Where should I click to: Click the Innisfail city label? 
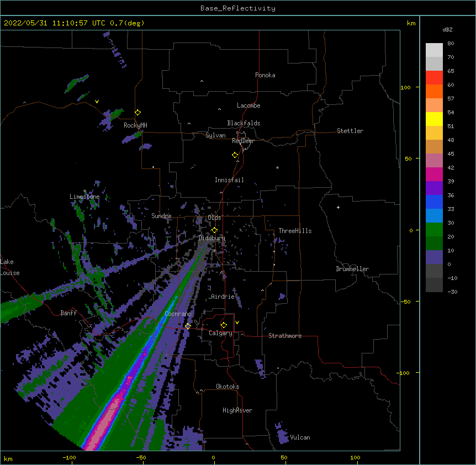click(x=229, y=180)
